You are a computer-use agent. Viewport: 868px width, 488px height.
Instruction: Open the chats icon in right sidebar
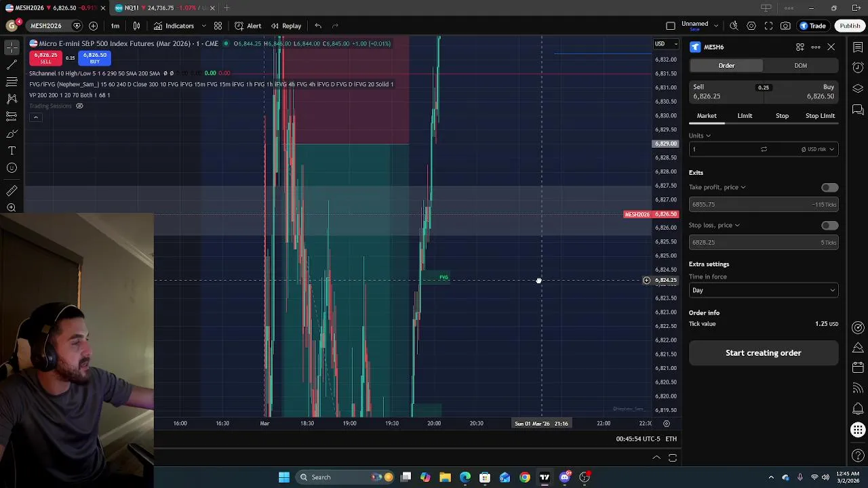coord(858,110)
